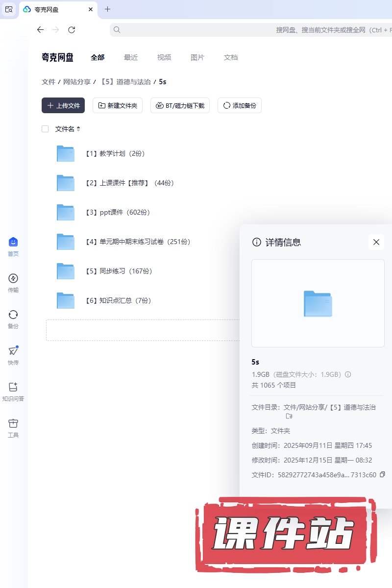Tick the select-all checkbox beside 文件名
The height and width of the screenshot is (588, 392).
coord(45,129)
